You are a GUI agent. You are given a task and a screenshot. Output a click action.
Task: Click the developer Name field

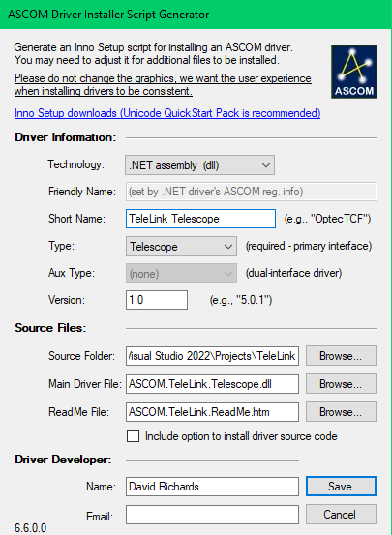pos(212,487)
